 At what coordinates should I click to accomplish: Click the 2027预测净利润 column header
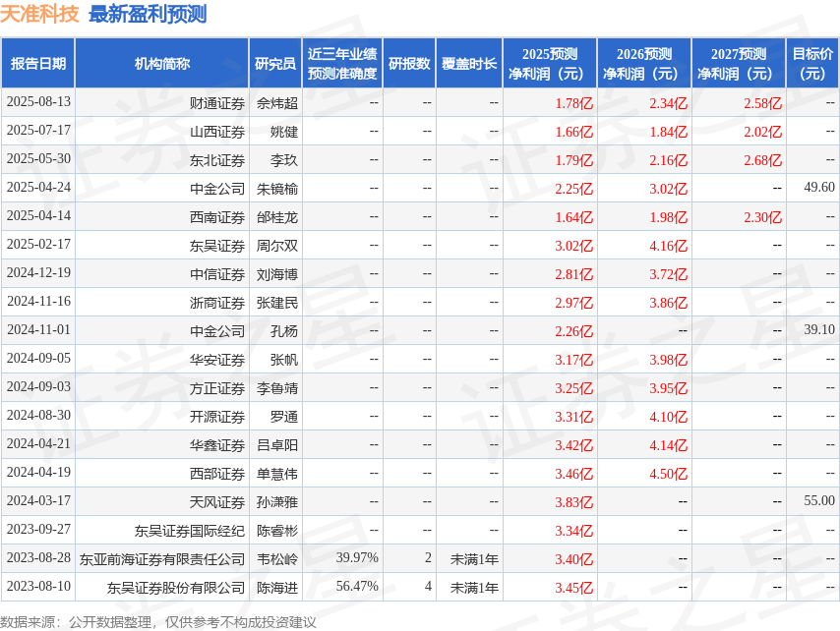(739, 63)
